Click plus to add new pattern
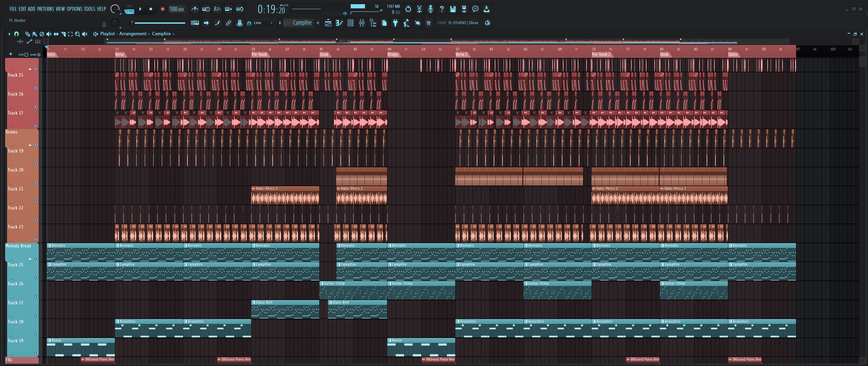The image size is (868, 366). coord(318,23)
